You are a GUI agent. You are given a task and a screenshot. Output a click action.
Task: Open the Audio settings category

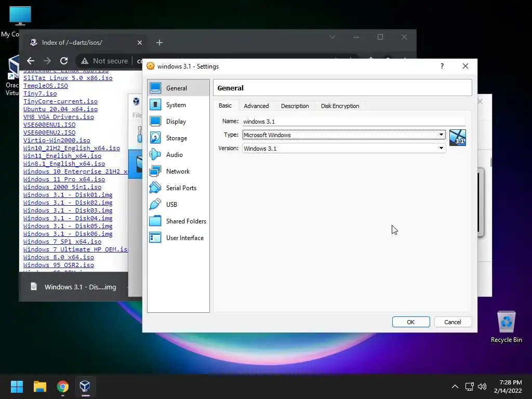click(x=179, y=155)
